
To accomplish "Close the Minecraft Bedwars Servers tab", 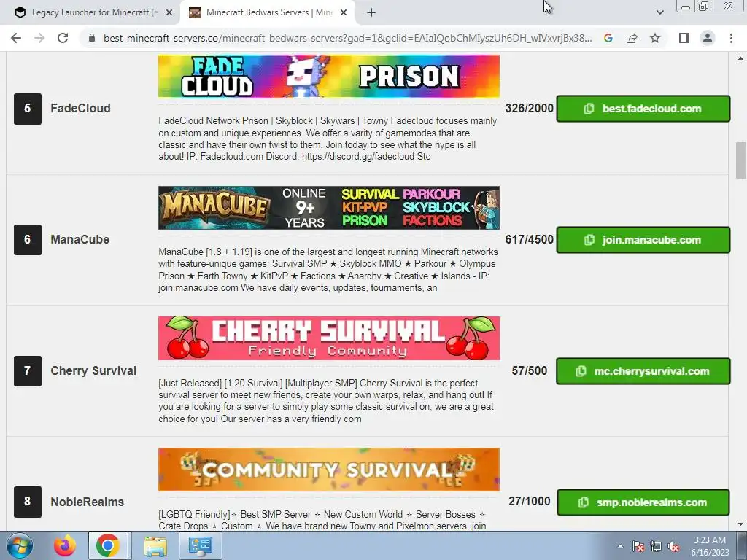I will (344, 12).
